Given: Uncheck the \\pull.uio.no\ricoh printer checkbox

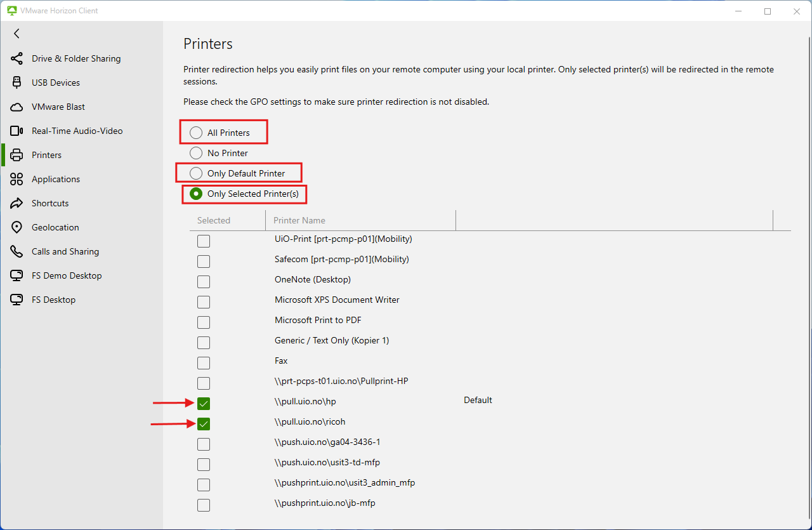Looking at the screenshot, I should click(204, 424).
